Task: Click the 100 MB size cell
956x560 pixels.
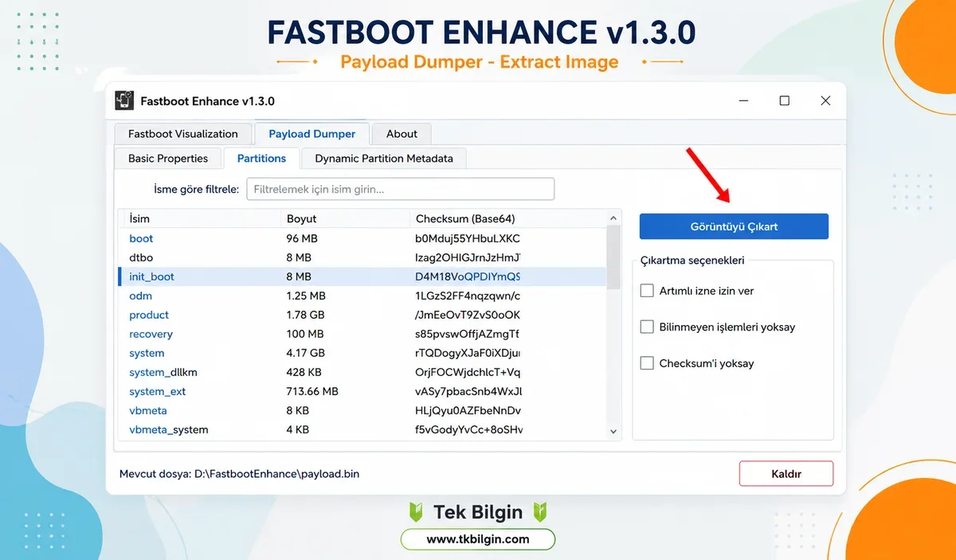Action: [305, 334]
